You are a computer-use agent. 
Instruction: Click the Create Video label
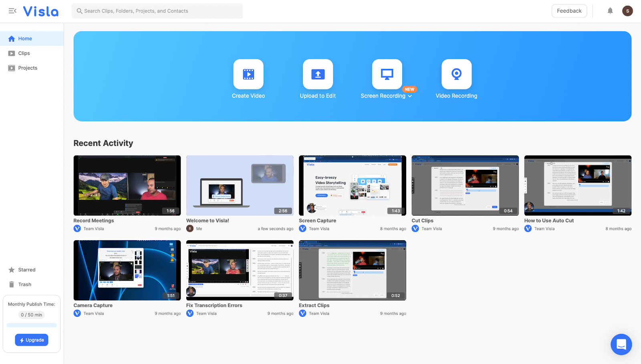[248, 96]
